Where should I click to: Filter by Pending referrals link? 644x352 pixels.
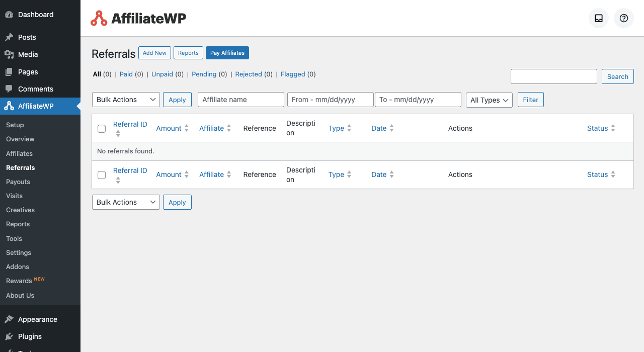[204, 74]
